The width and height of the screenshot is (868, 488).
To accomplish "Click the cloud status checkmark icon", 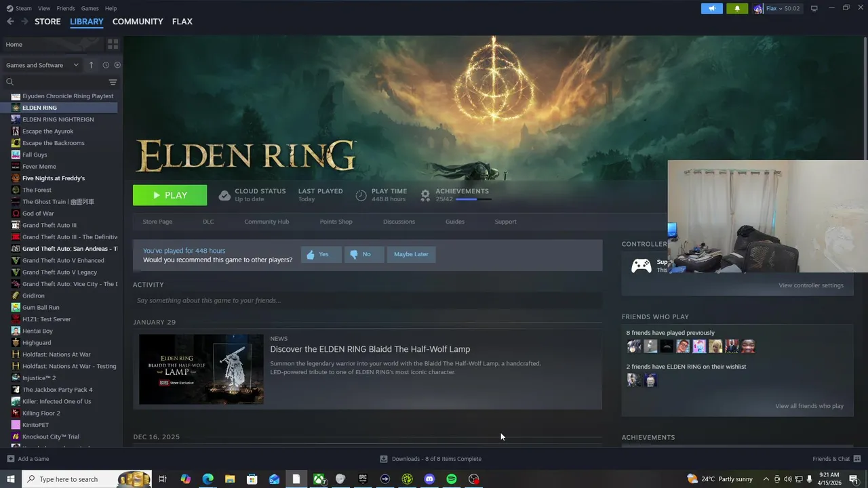I will 224,195.
